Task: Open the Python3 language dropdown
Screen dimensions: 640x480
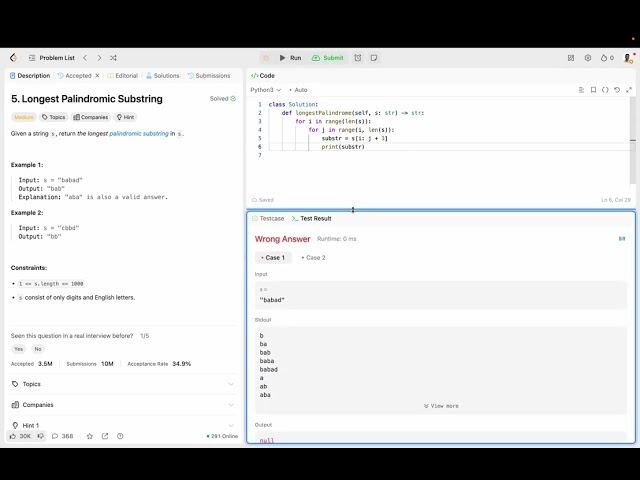Action: click(266, 90)
